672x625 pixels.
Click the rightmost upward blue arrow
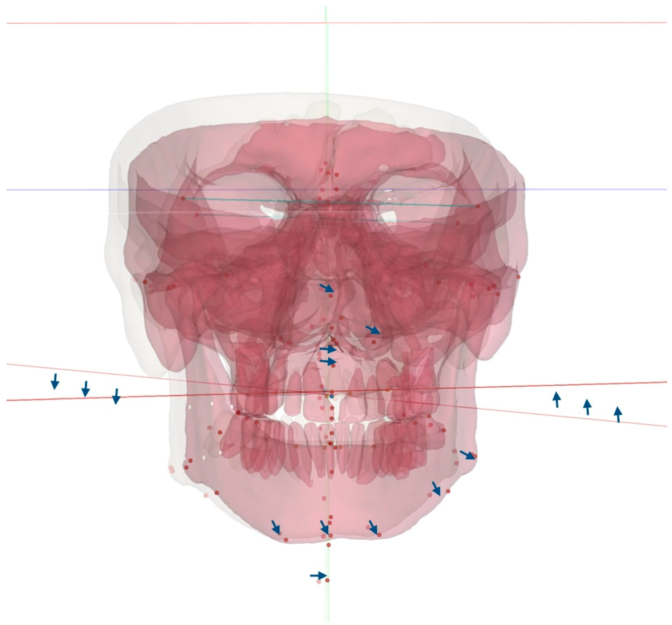tap(618, 415)
